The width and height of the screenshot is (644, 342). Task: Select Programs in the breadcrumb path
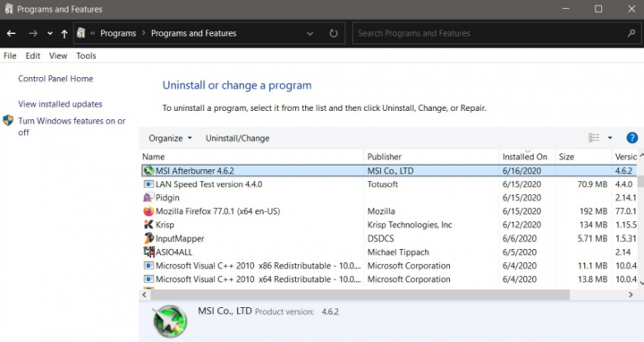(118, 33)
